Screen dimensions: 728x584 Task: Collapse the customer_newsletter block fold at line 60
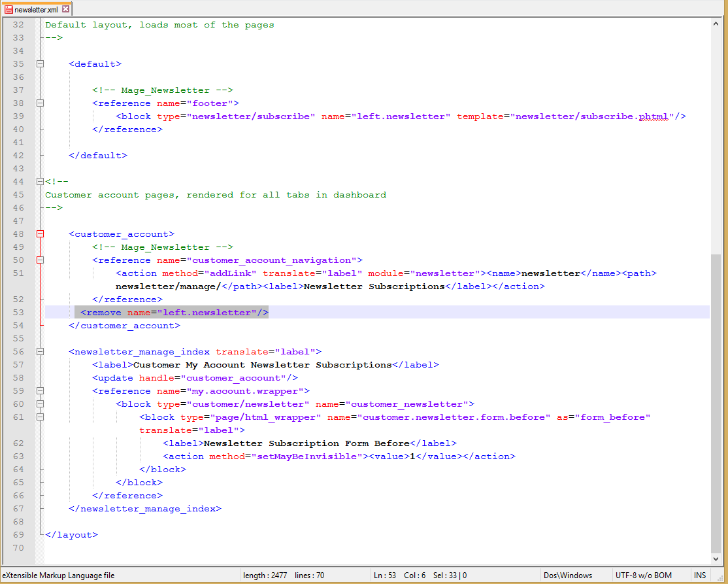[x=41, y=404]
